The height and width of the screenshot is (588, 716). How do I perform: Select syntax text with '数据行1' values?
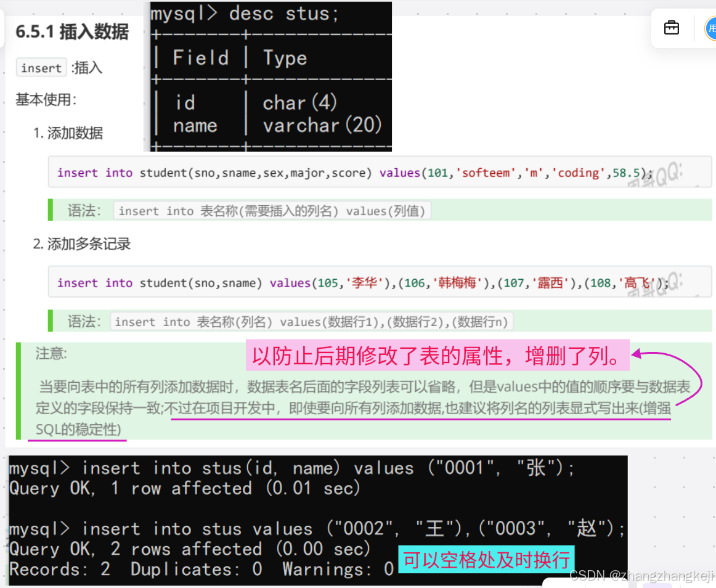pyautogui.click(x=311, y=322)
